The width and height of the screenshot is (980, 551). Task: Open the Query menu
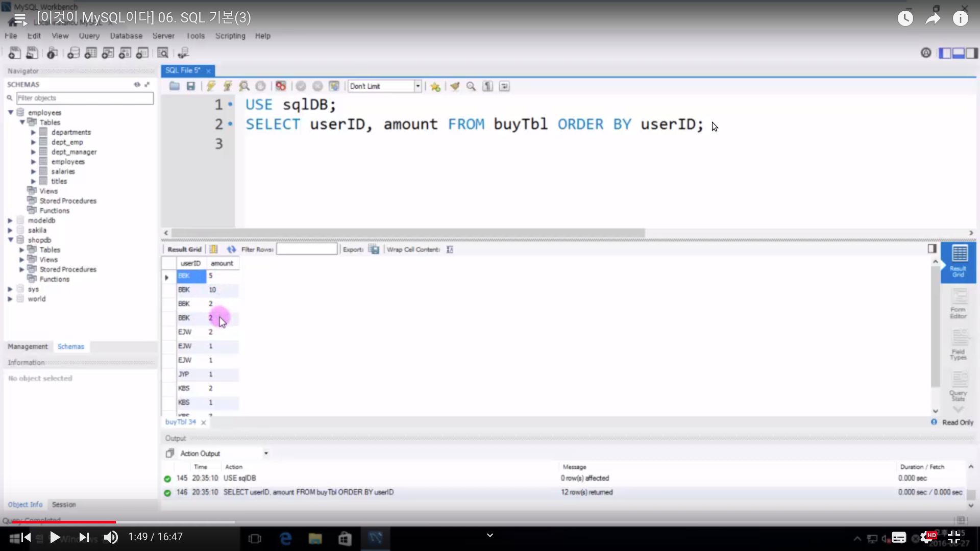coord(89,36)
